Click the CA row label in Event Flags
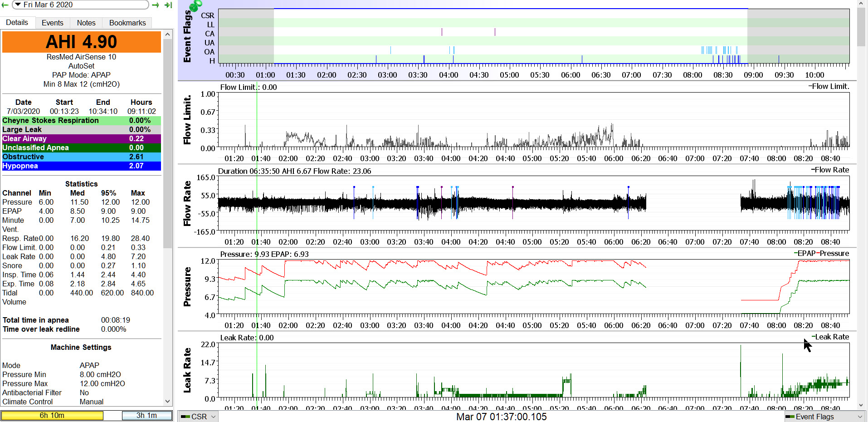Screen dimensions: 868x422 [x=210, y=34]
